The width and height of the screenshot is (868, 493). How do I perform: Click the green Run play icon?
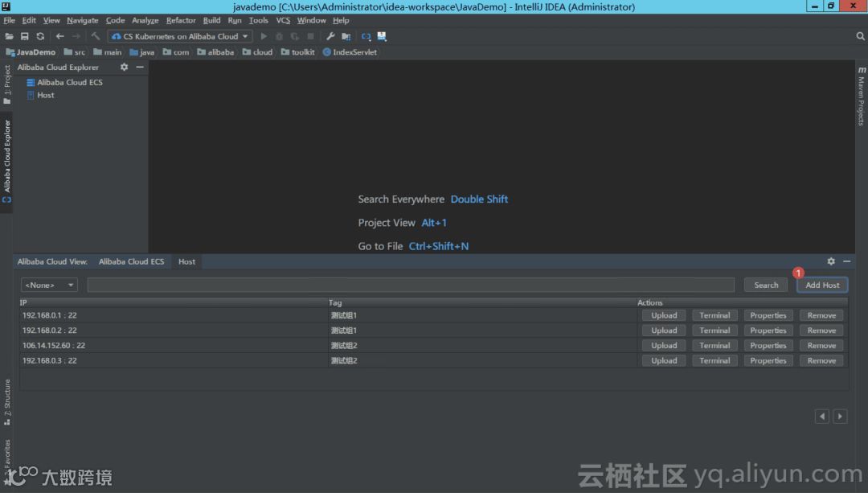[264, 36]
